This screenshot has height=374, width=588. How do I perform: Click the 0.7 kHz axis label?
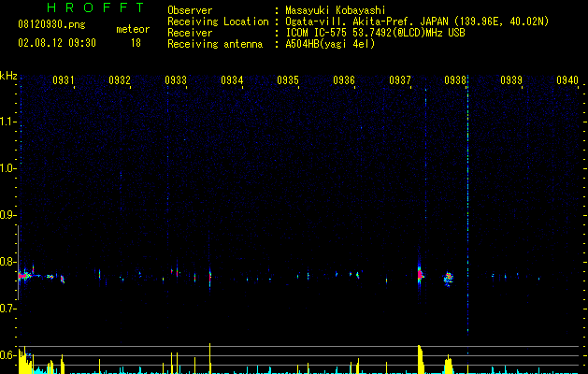click(x=7, y=309)
